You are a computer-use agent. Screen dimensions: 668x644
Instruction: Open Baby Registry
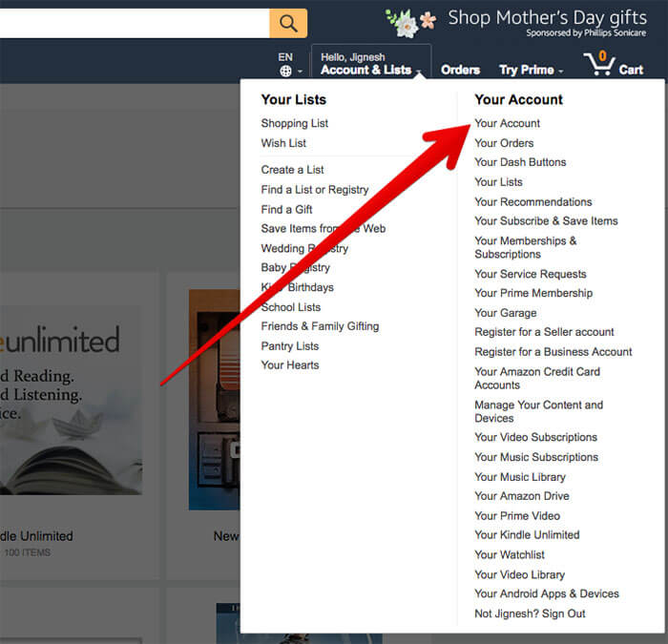[295, 267]
